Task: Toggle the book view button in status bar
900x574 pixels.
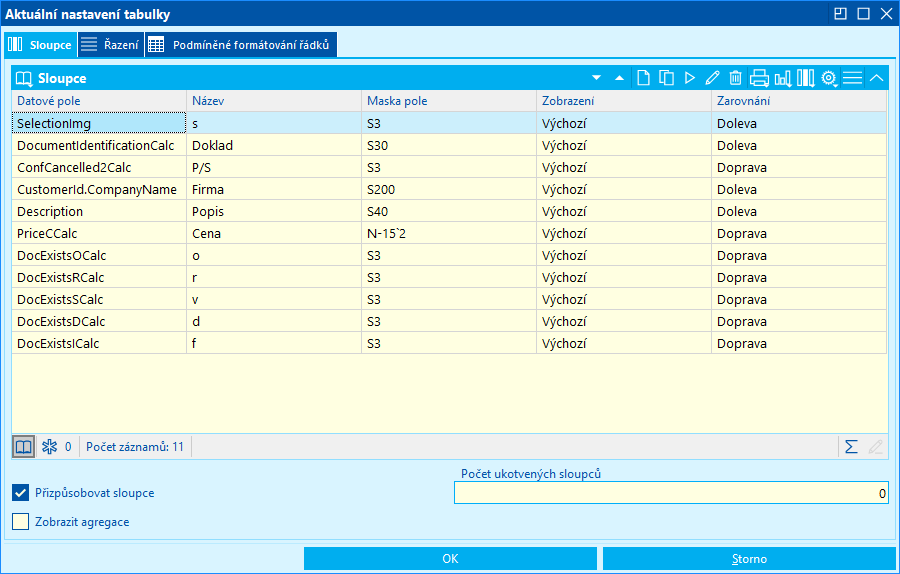Action: [x=24, y=447]
